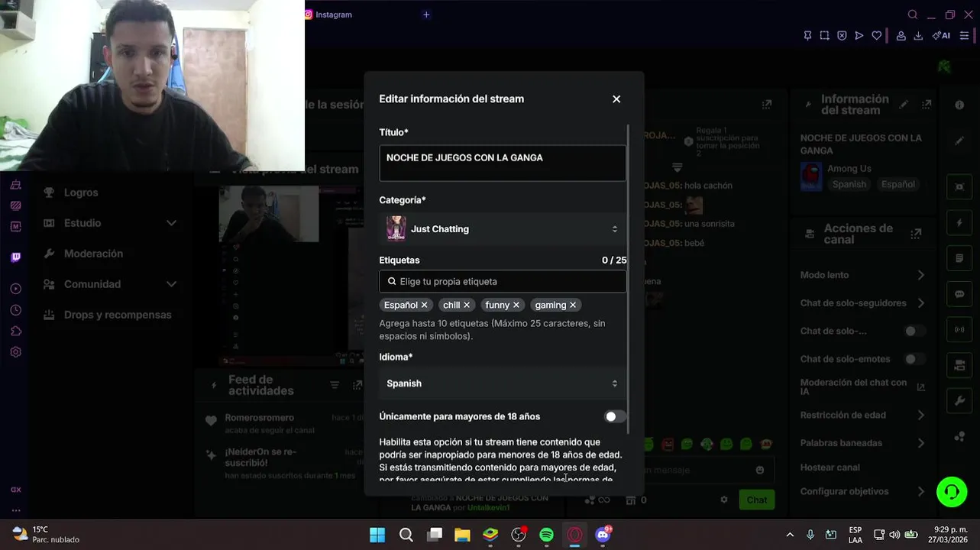This screenshot has height=550, width=980.
Task: Open File Explorer from the taskbar
Action: click(x=462, y=535)
